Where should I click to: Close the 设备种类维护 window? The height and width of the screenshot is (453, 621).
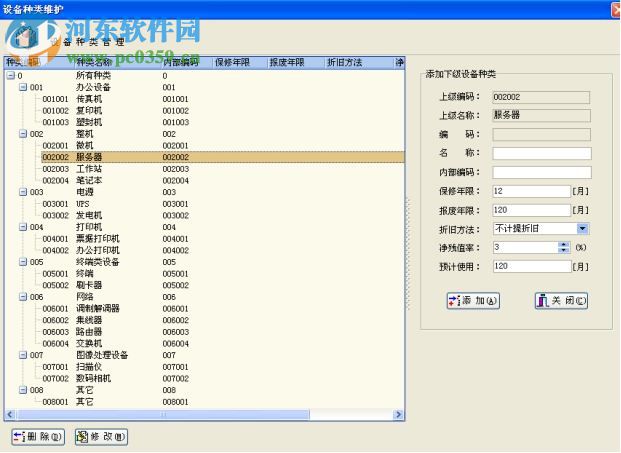coord(616,9)
